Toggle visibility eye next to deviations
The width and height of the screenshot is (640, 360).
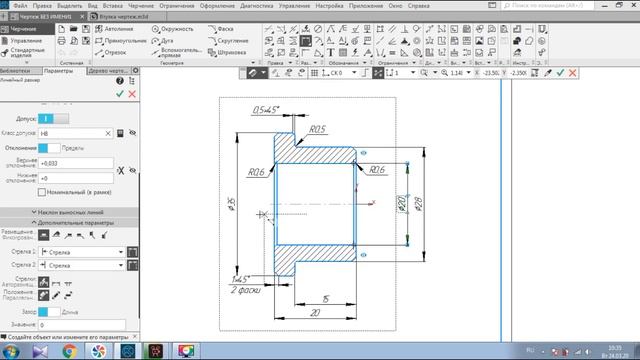point(133,170)
